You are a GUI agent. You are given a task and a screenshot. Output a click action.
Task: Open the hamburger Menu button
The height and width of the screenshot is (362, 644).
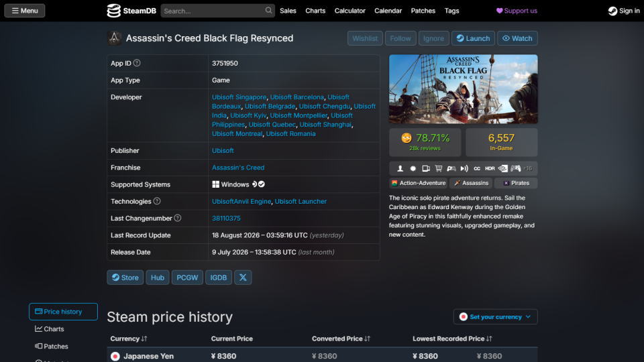(x=25, y=11)
